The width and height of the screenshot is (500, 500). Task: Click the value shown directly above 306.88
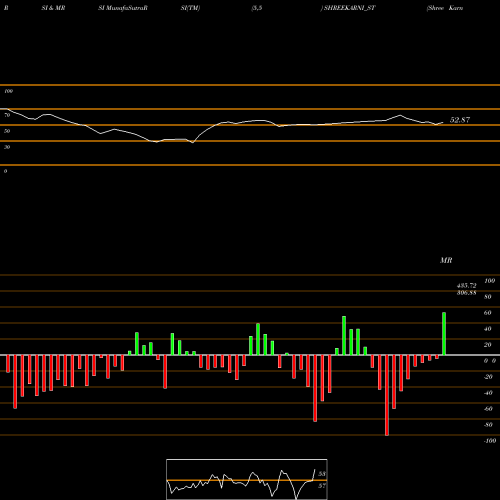click(x=466, y=286)
